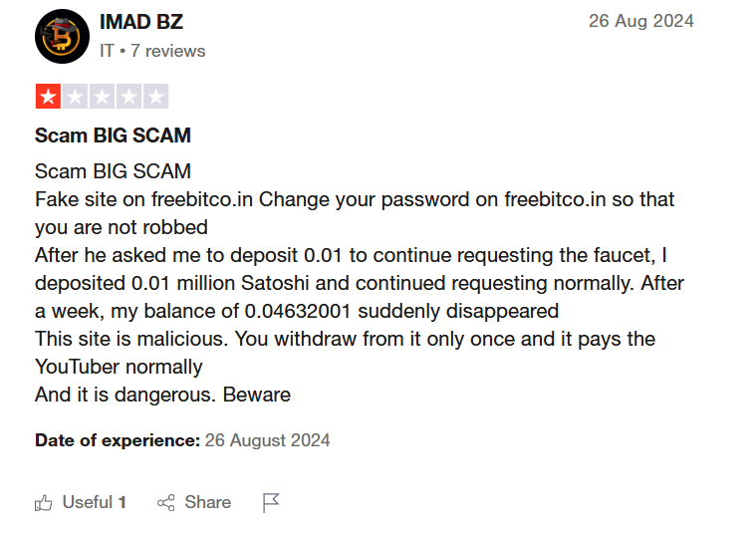Open the IMAD BZ reviewer name
Image resolution: width=756 pixels, height=534 pixels.
[x=141, y=22]
